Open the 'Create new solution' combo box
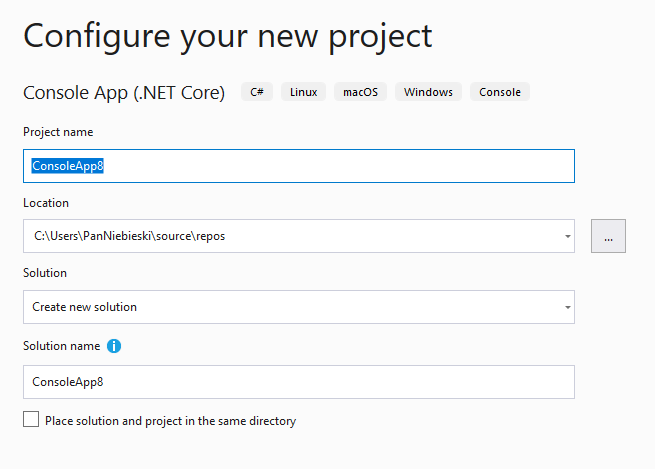This screenshot has height=469, width=655. [x=299, y=307]
